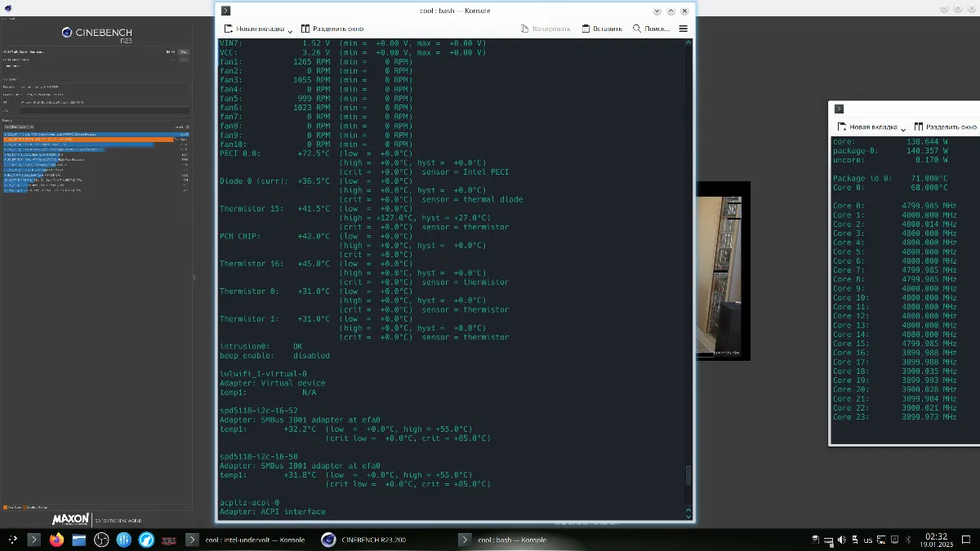Image resolution: width=980 pixels, height=551 pixels.
Task: Launch Firefox from the taskbar
Action: (x=56, y=540)
